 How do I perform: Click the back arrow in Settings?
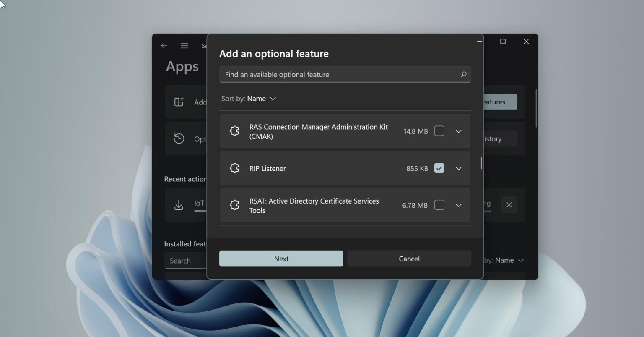(x=164, y=45)
